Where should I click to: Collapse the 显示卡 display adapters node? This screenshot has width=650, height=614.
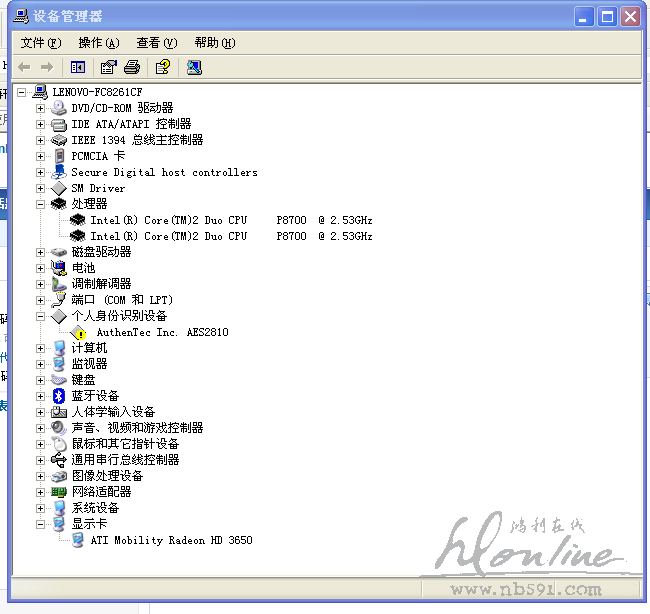coord(40,524)
